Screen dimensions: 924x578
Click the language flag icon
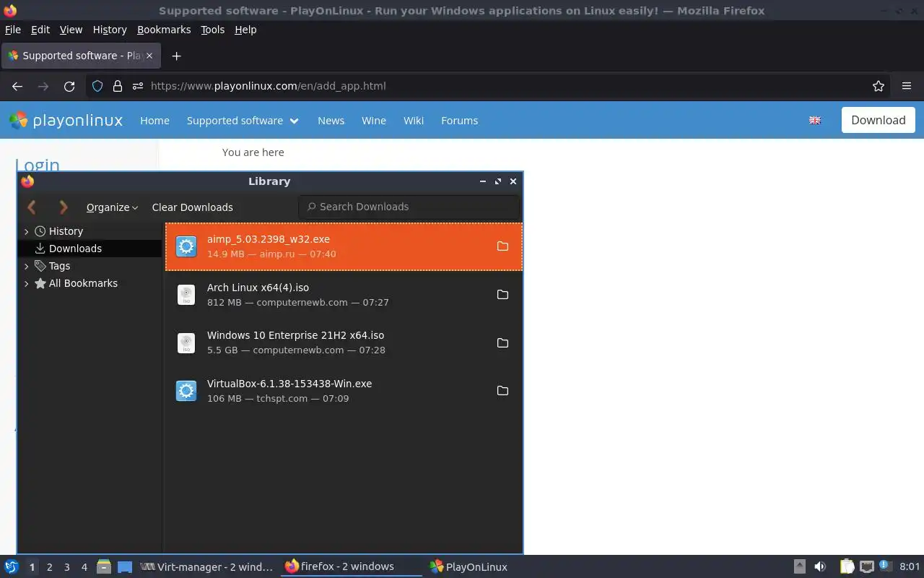(815, 121)
